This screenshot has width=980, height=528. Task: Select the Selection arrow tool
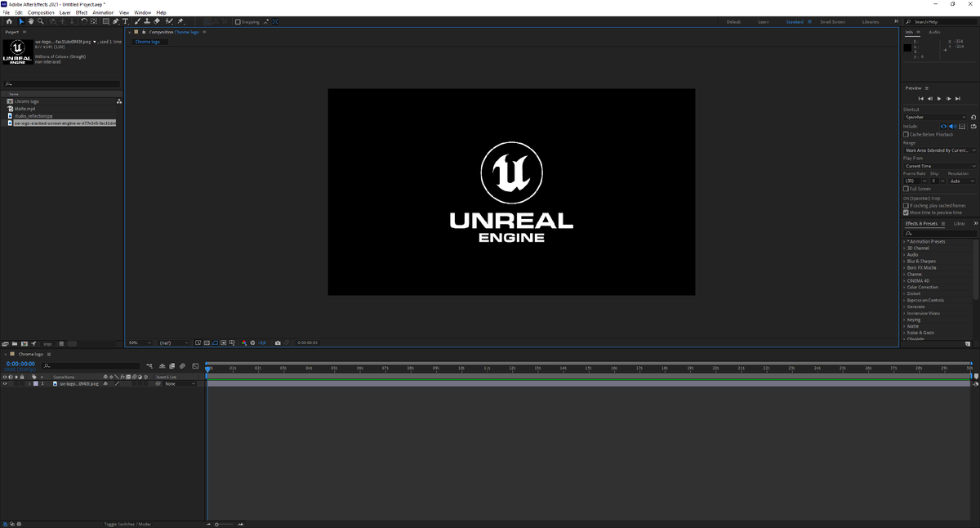tap(21, 21)
